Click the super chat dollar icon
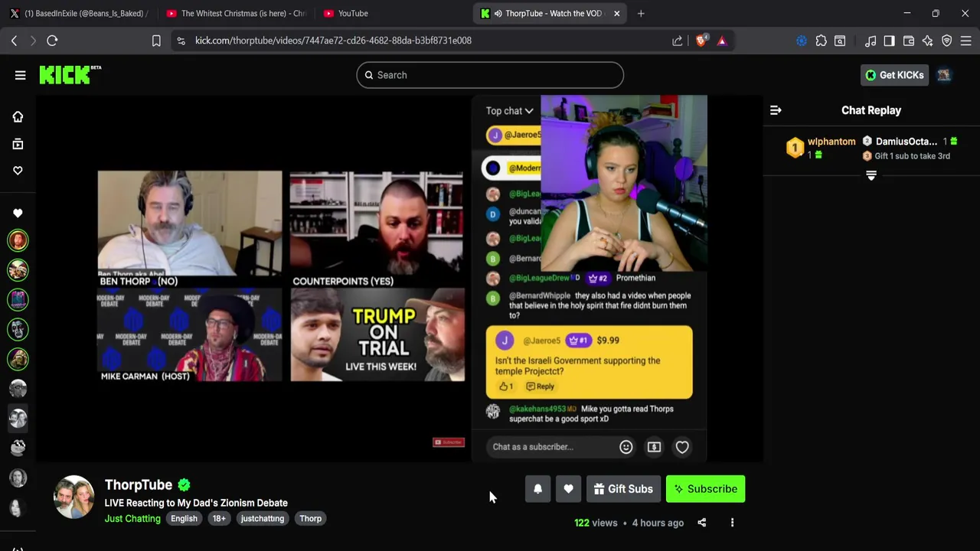The image size is (980, 551). pyautogui.click(x=654, y=447)
